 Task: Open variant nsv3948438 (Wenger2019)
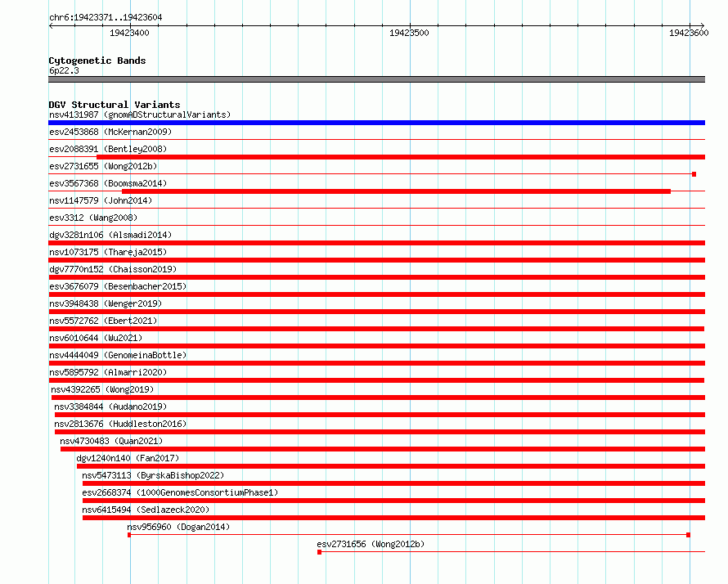106,303
